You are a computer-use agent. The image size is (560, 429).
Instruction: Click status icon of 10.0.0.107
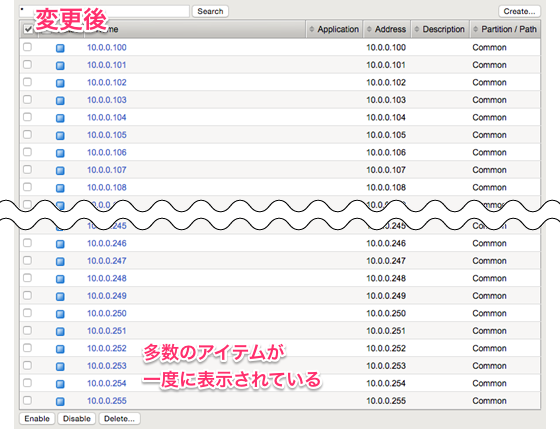60,170
